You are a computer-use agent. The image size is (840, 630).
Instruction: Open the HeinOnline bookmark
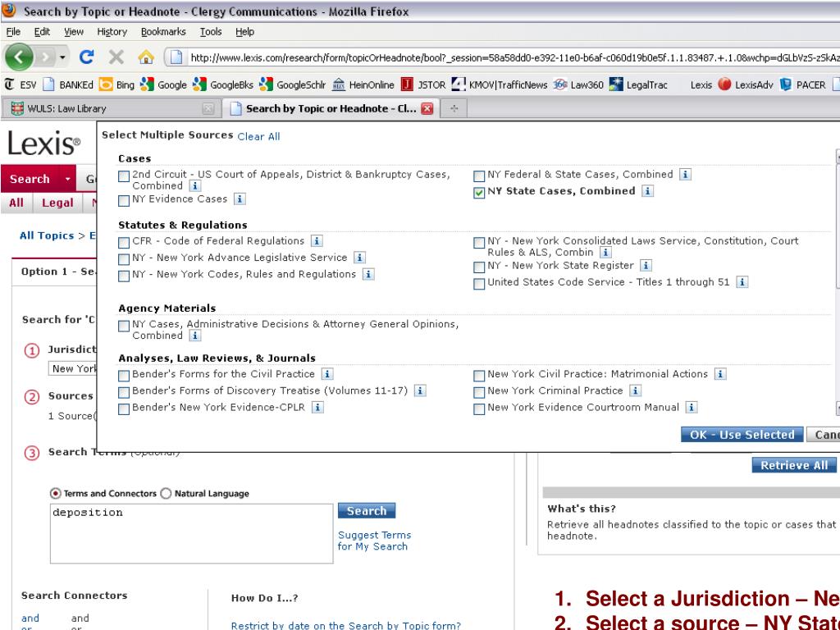[x=363, y=84]
